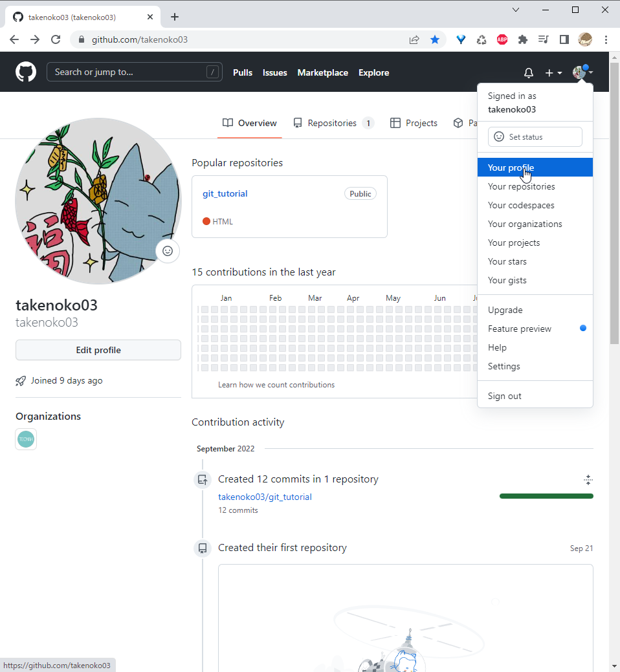Select Your repositories in the menu
Screen dimensions: 620x672
coord(535,186)
